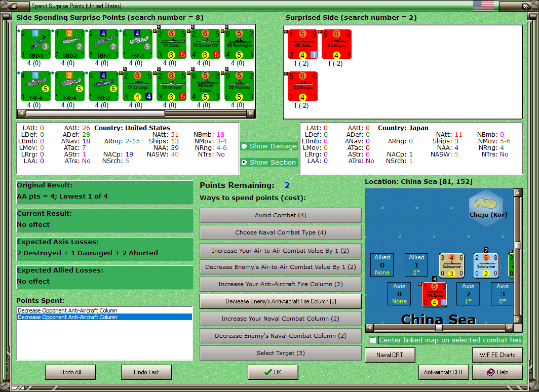
Task: Open the Naval CRT chart
Action: [x=390, y=355]
